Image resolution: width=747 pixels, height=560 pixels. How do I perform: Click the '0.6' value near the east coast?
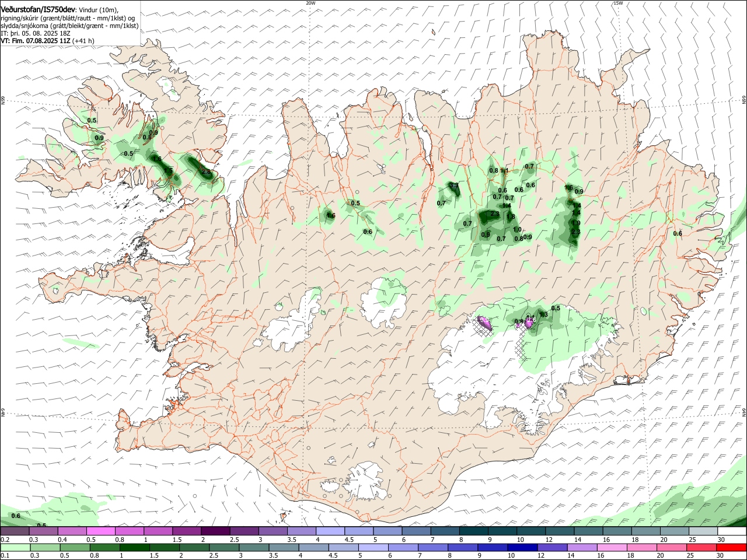pyautogui.click(x=678, y=234)
